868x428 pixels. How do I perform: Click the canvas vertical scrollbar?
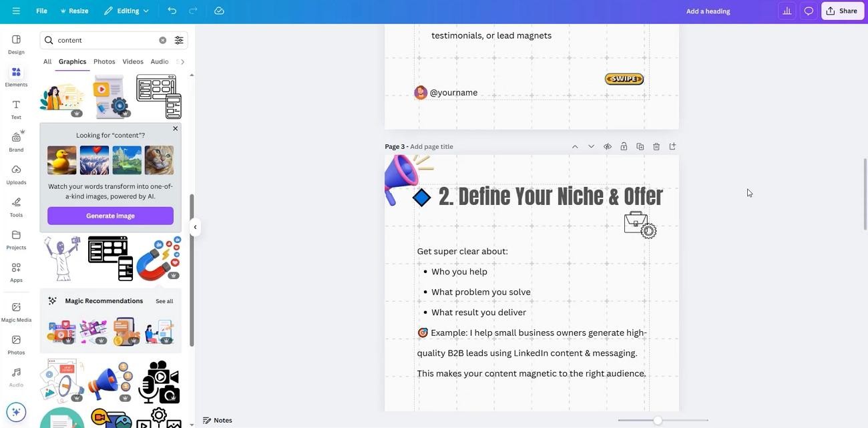click(865, 194)
